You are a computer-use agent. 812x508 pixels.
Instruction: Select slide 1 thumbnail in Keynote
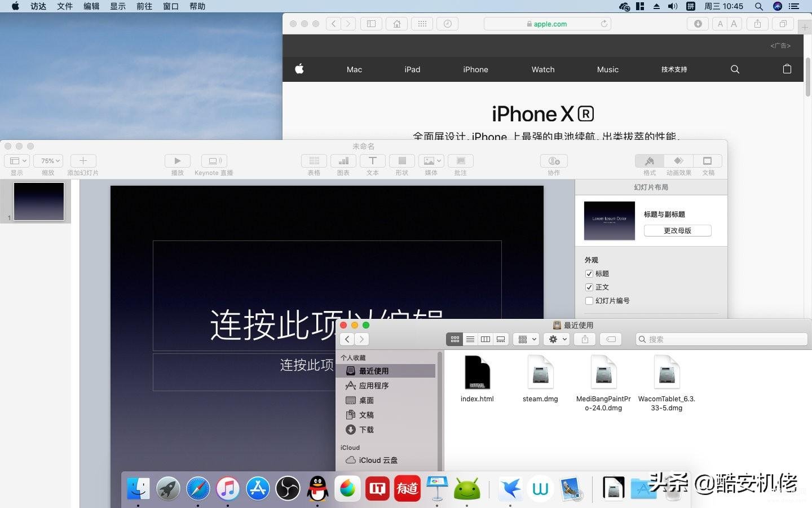pos(39,202)
